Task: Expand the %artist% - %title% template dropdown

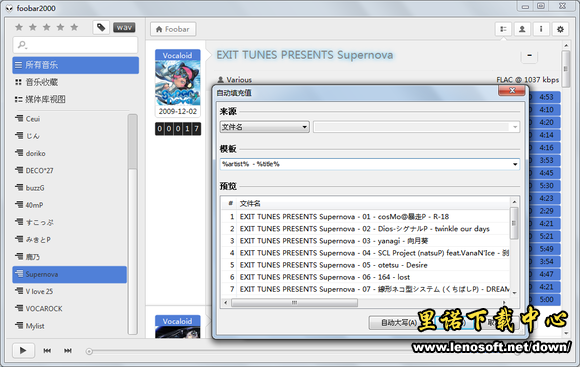Action: pos(515,164)
